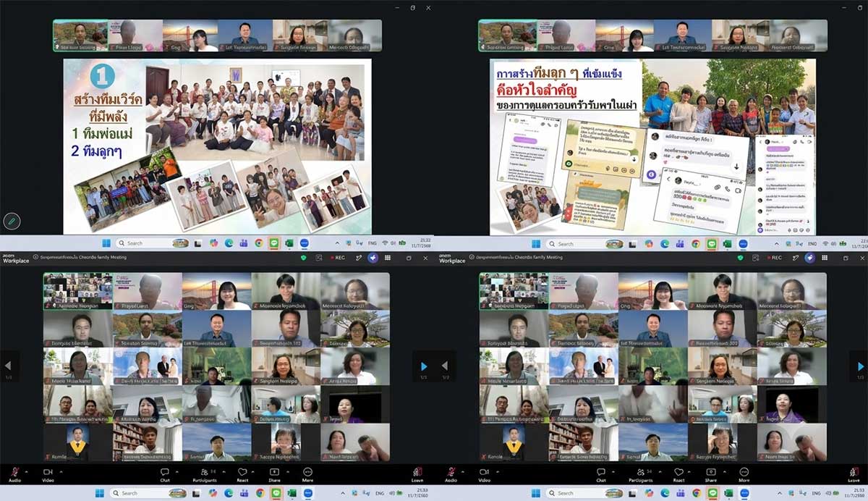Expand Share options caret in lower-left Zoom window
This screenshot has width=868, height=501.
pos(288,471)
